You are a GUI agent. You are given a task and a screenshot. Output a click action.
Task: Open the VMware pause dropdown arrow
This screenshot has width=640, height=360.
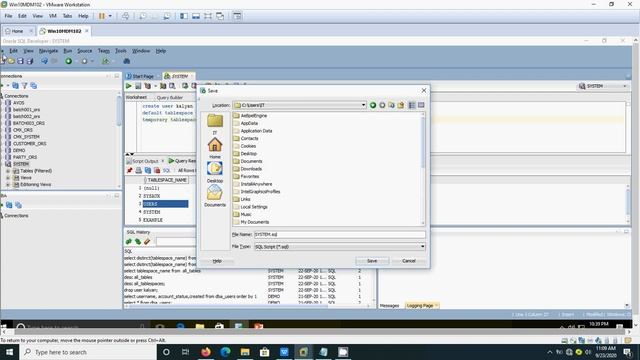click(110, 16)
